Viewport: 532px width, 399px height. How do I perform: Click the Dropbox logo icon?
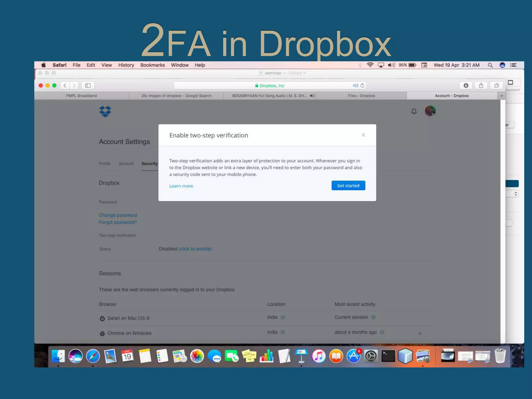point(105,111)
